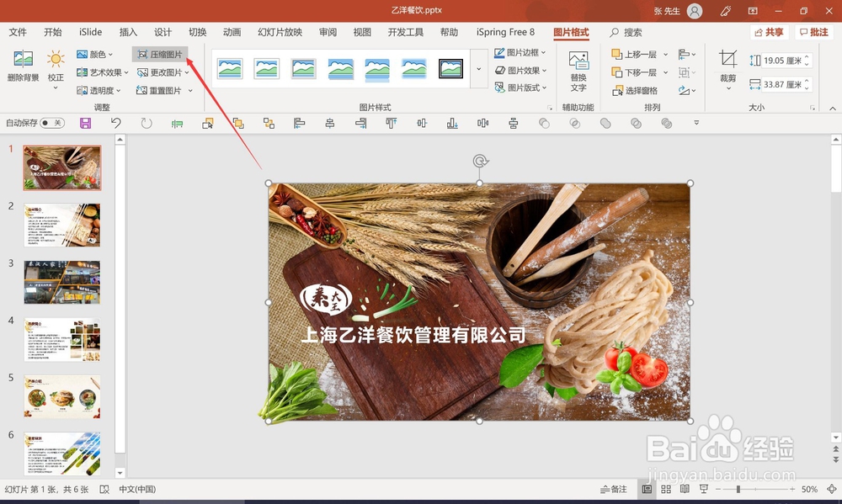Select slide 3 thumbnail

tap(61, 283)
